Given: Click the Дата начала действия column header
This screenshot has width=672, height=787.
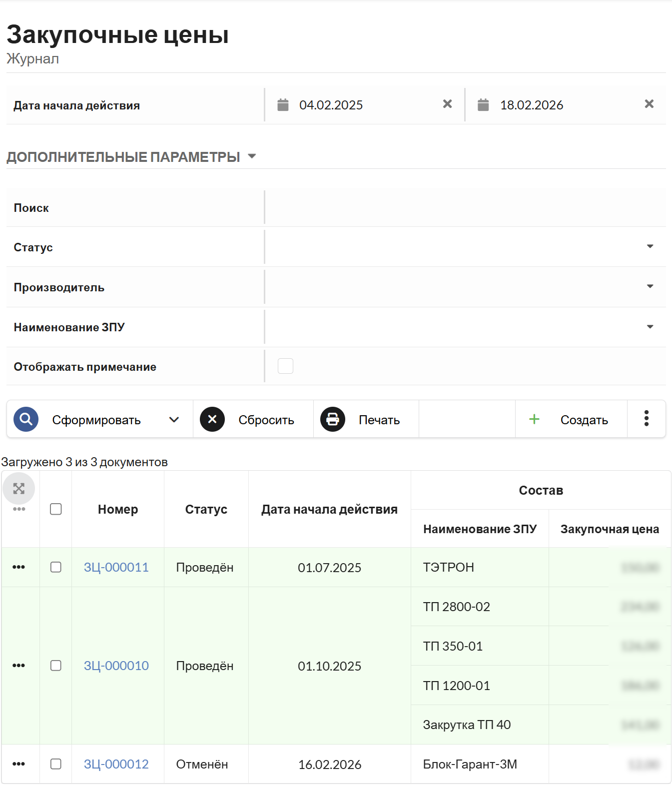Looking at the screenshot, I should click(x=330, y=509).
